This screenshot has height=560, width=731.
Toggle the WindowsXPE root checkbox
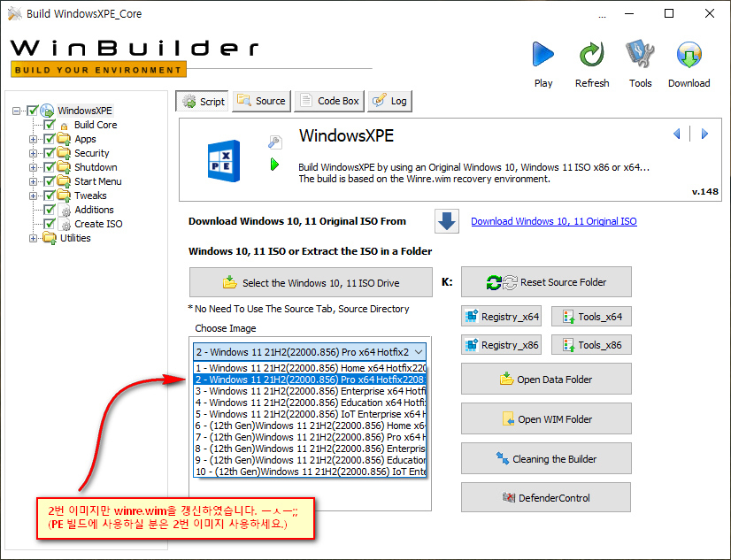(32, 111)
